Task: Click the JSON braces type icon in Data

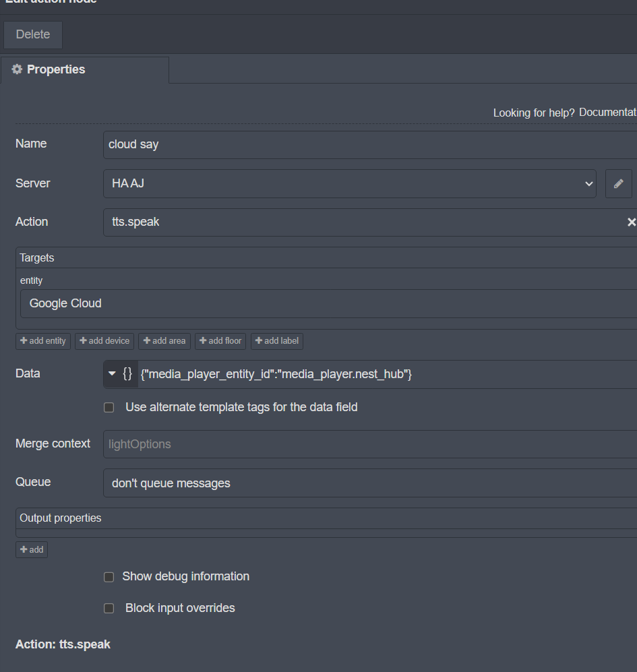Action: coord(127,374)
